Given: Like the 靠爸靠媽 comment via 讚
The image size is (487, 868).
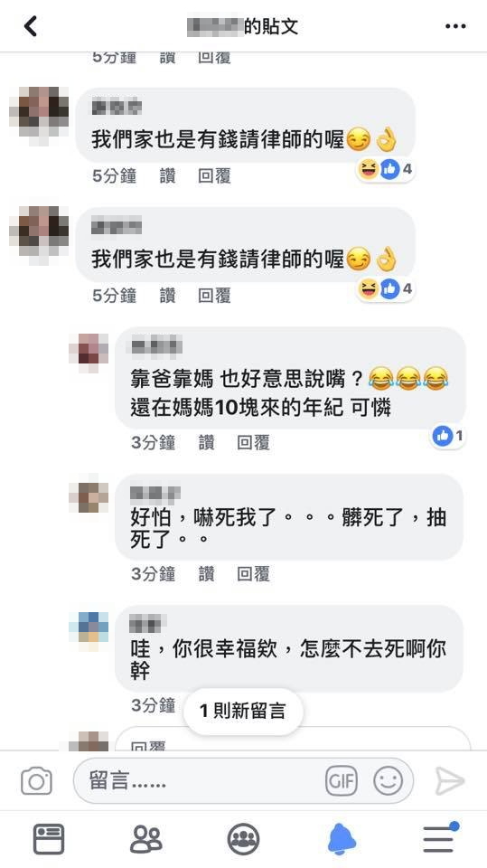Looking at the screenshot, I should click(x=206, y=442).
